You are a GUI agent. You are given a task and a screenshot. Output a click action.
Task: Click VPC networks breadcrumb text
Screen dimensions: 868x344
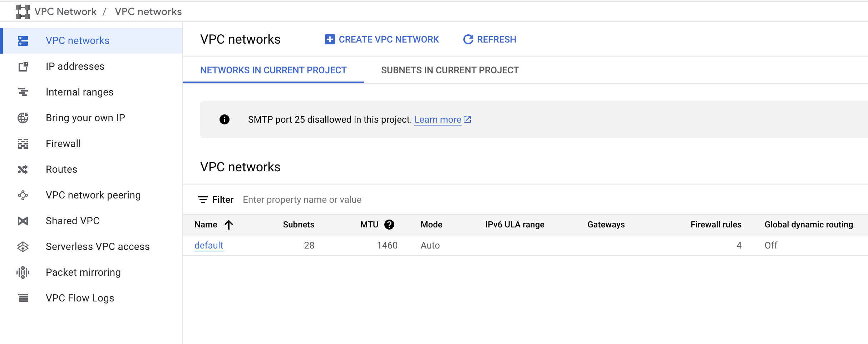pyautogui.click(x=148, y=12)
